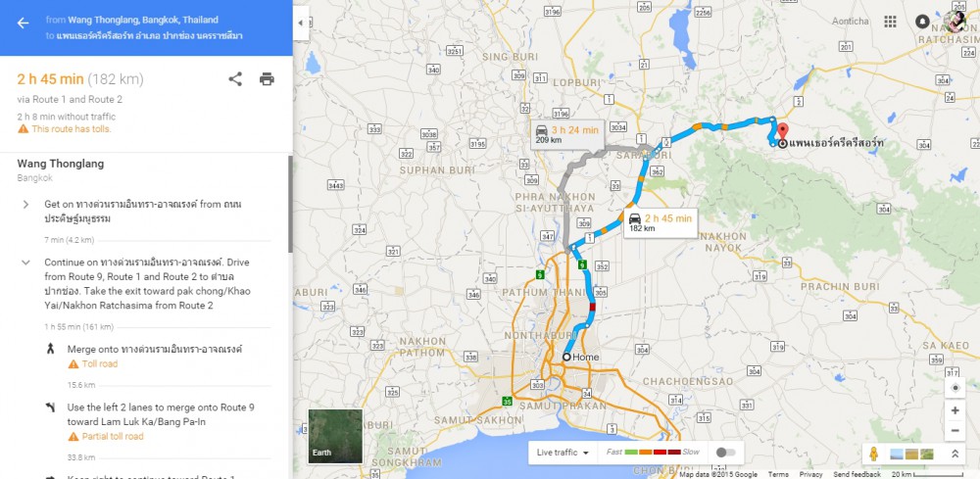This screenshot has height=479, width=980.
Task: Switch to Earth view thumbnail
Action: click(335, 436)
